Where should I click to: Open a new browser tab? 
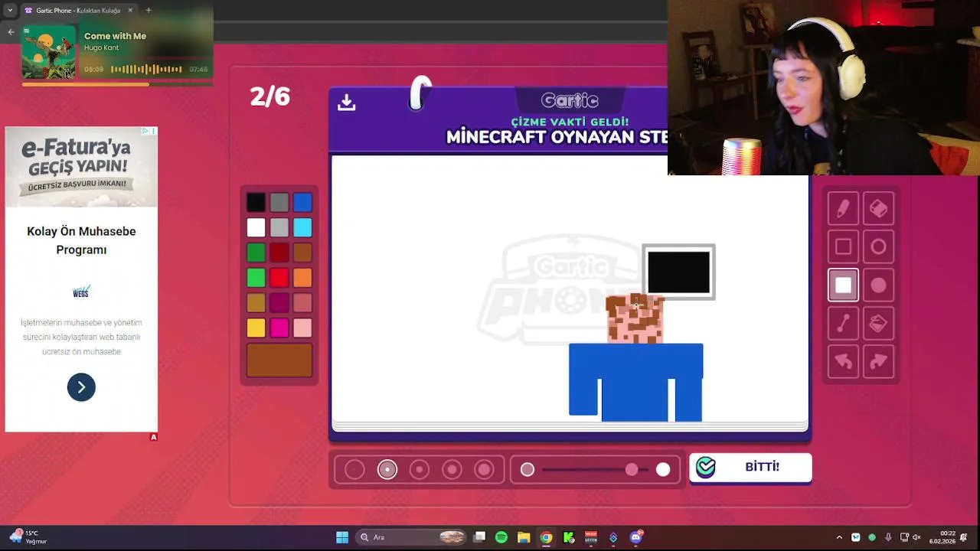[x=149, y=10]
